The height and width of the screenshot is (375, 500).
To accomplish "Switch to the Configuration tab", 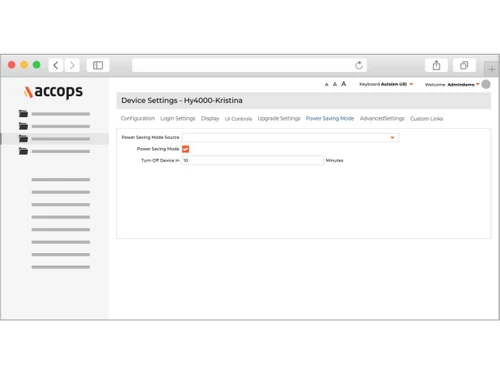I will [x=138, y=118].
